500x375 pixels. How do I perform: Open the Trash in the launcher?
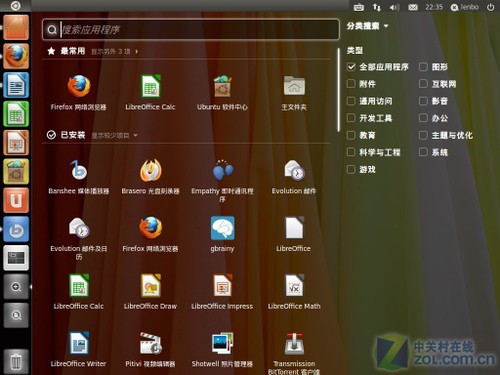point(16,361)
